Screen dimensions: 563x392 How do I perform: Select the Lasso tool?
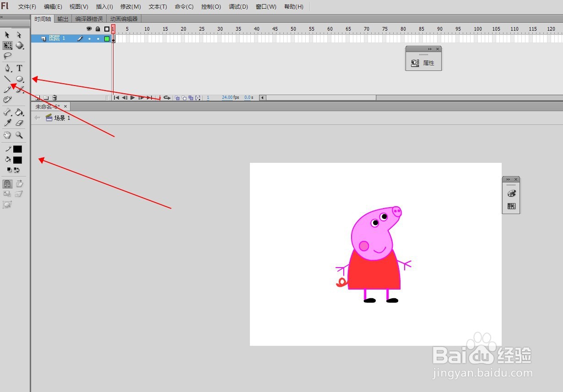(x=7, y=56)
